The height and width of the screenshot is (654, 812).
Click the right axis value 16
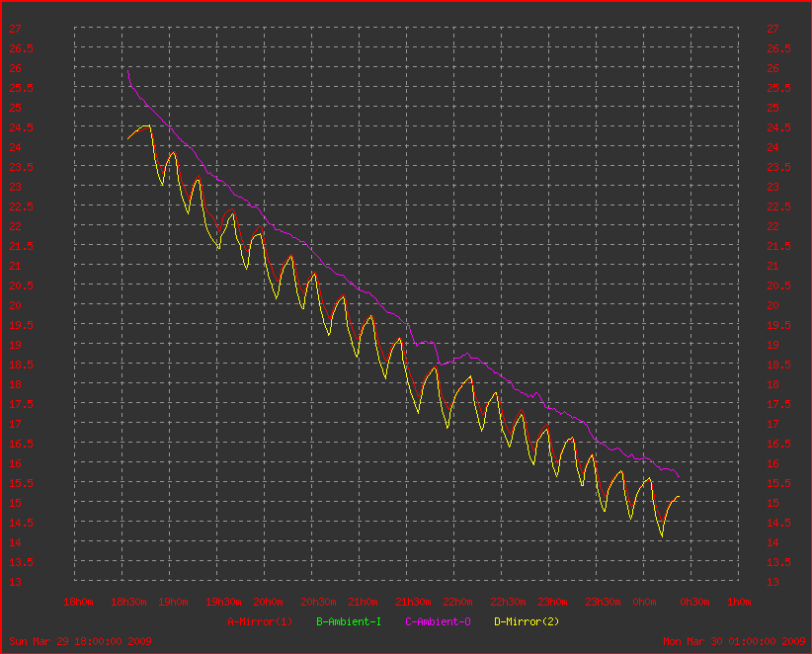pyautogui.click(x=772, y=463)
